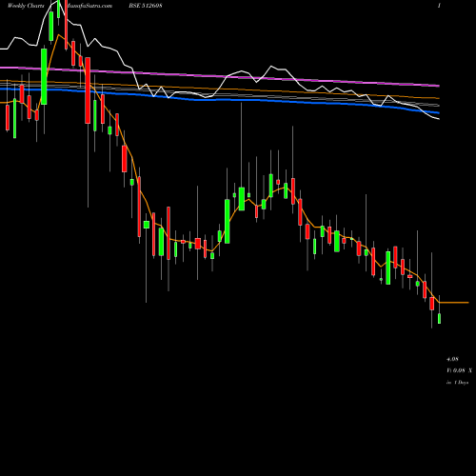Click the 4.08 price value
Image resolution: width=476 pixels, height=476 pixels.
(x=452, y=359)
